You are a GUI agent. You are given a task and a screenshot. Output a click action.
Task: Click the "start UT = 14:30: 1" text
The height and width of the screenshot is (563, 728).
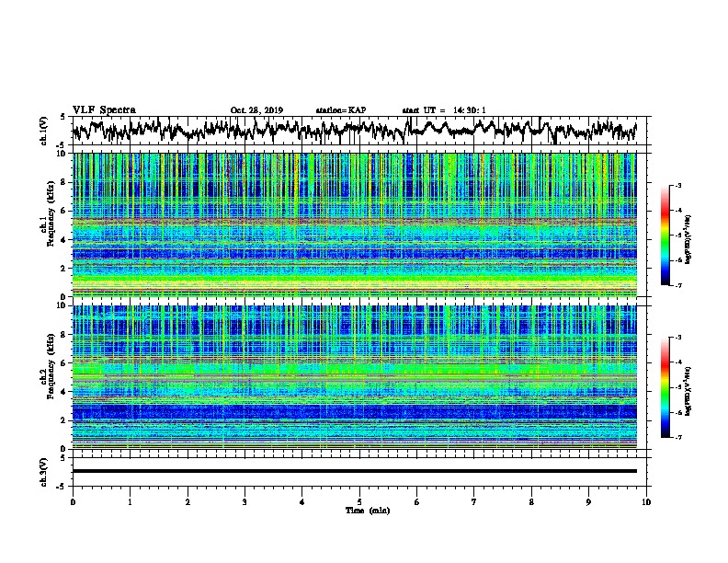[x=444, y=110]
